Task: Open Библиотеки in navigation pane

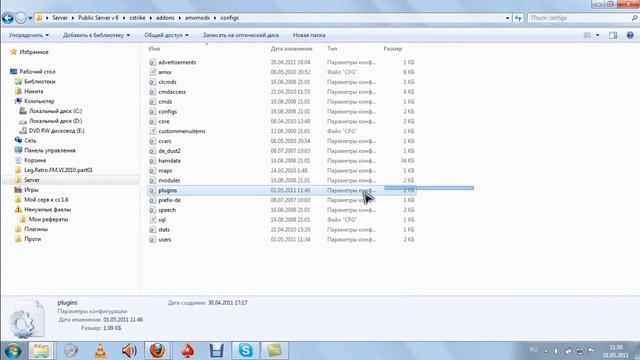Action: coord(40,82)
